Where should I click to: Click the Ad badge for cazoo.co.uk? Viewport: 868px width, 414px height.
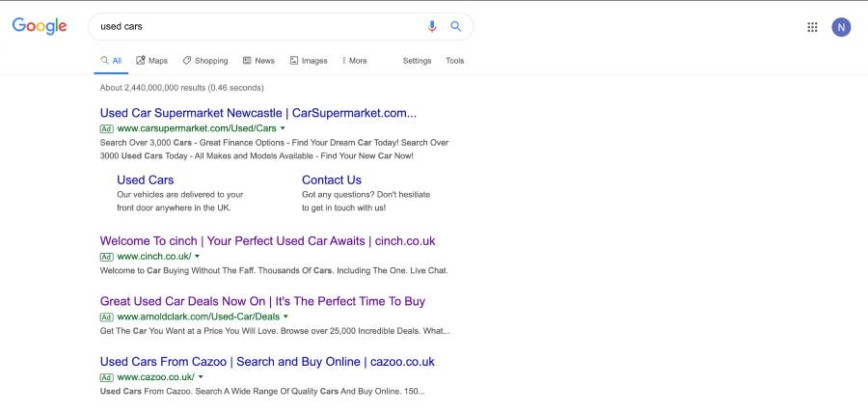tap(106, 377)
